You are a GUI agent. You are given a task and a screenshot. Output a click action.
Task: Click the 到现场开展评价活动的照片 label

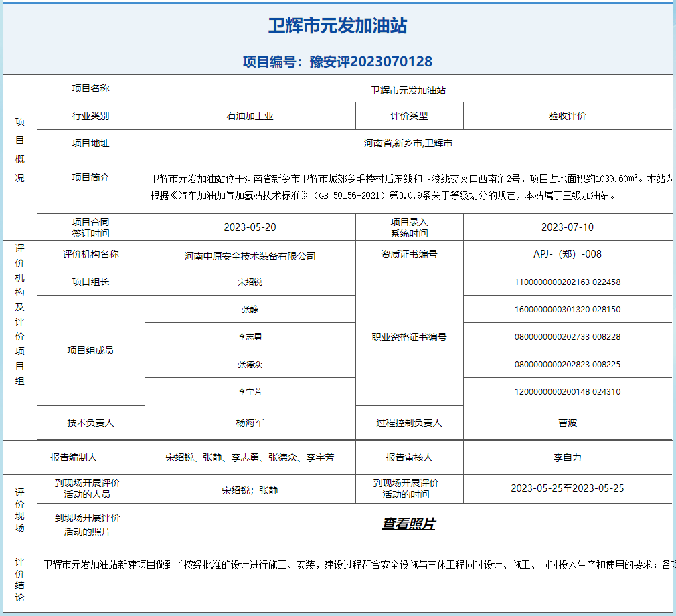pos(88,524)
